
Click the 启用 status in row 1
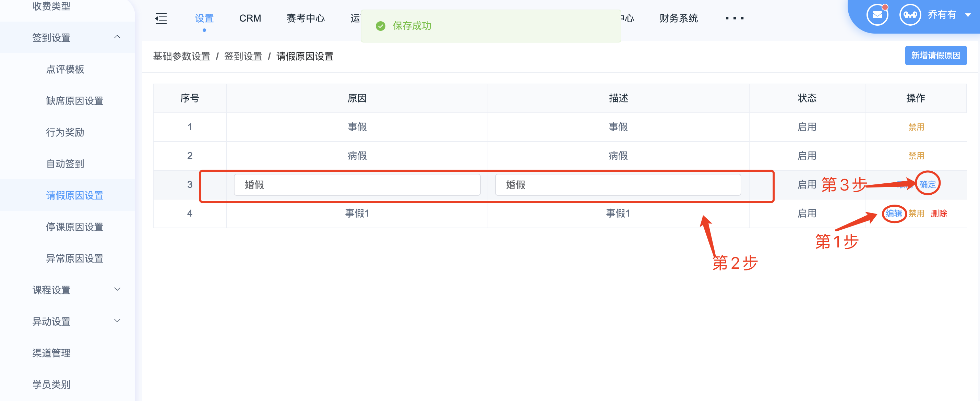pyautogui.click(x=807, y=127)
